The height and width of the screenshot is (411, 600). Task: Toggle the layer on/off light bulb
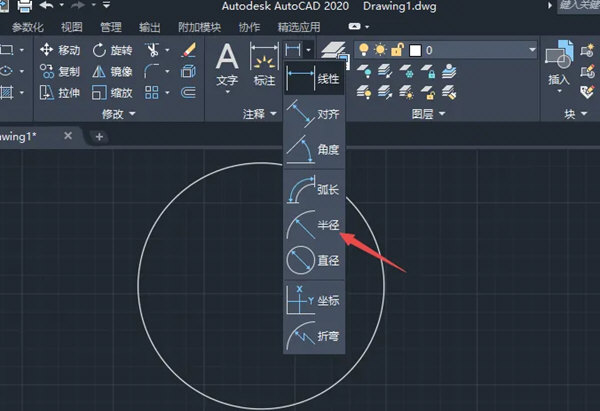coord(364,49)
